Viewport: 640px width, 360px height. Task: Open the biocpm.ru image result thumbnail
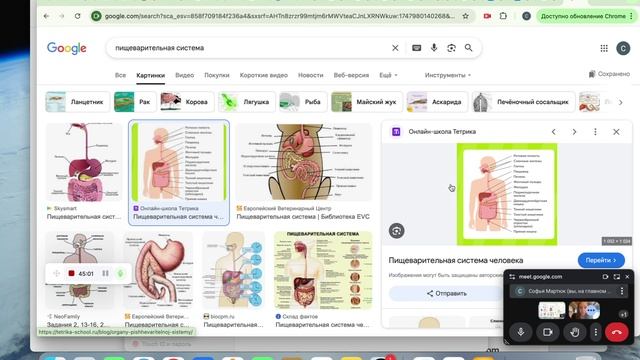(x=233, y=270)
